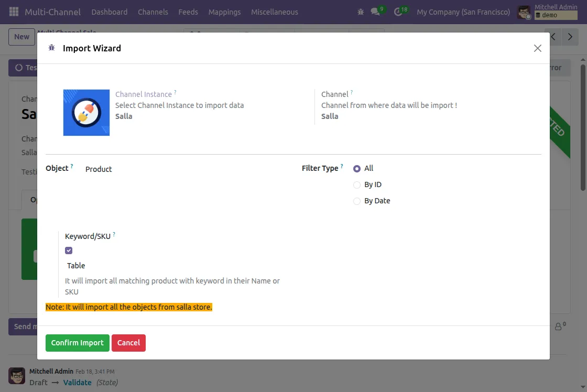
Task: Click the New button
Action: tap(21, 37)
